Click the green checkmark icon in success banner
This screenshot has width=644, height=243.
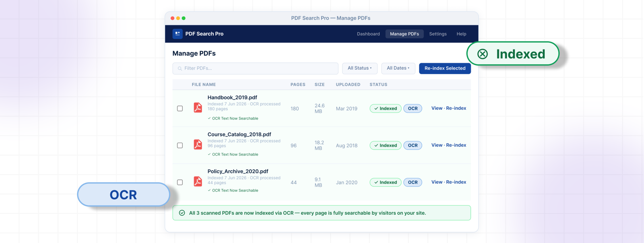tap(182, 213)
